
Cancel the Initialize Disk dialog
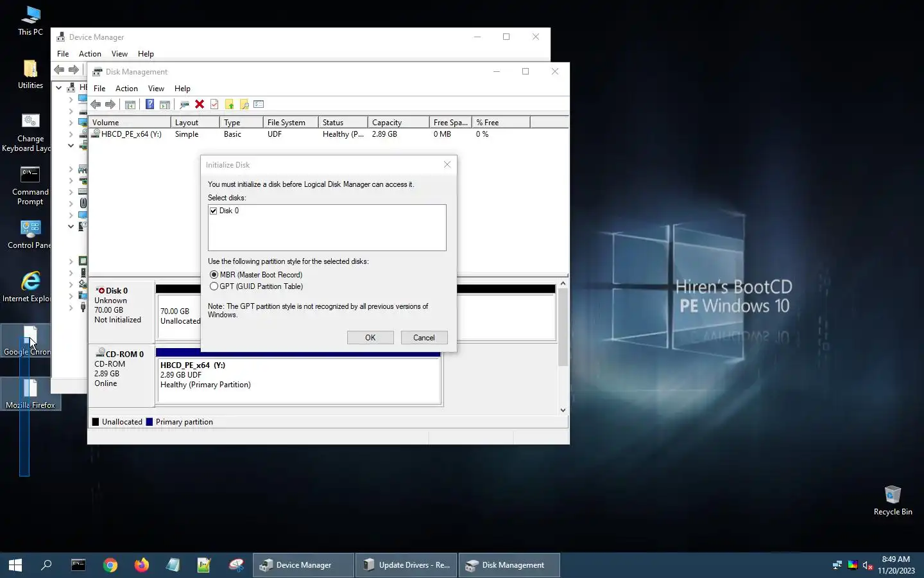(x=424, y=338)
